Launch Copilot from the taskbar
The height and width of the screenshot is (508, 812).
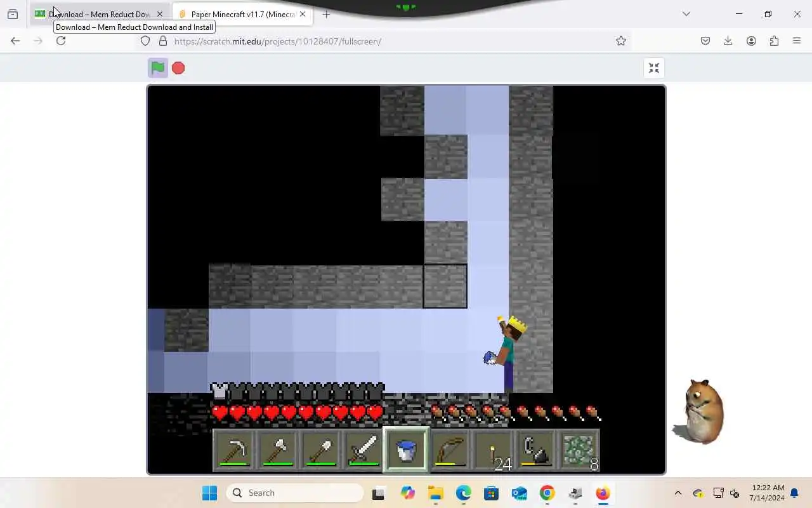(407, 493)
